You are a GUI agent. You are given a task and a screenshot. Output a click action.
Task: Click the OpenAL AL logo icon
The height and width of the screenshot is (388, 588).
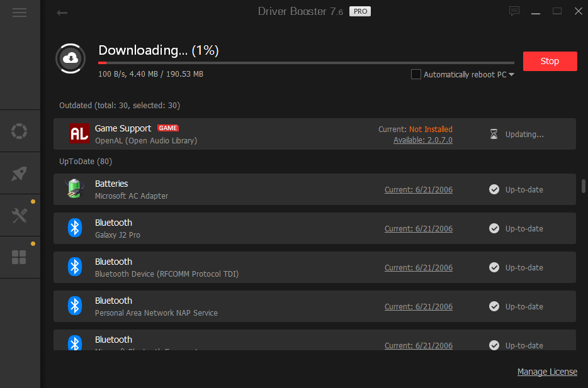pyautogui.click(x=79, y=133)
